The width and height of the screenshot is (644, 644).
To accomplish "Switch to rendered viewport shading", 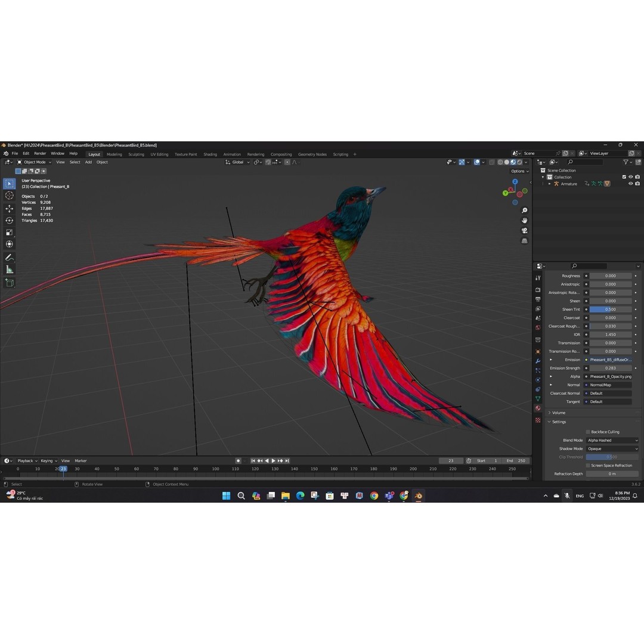I will point(519,162).
